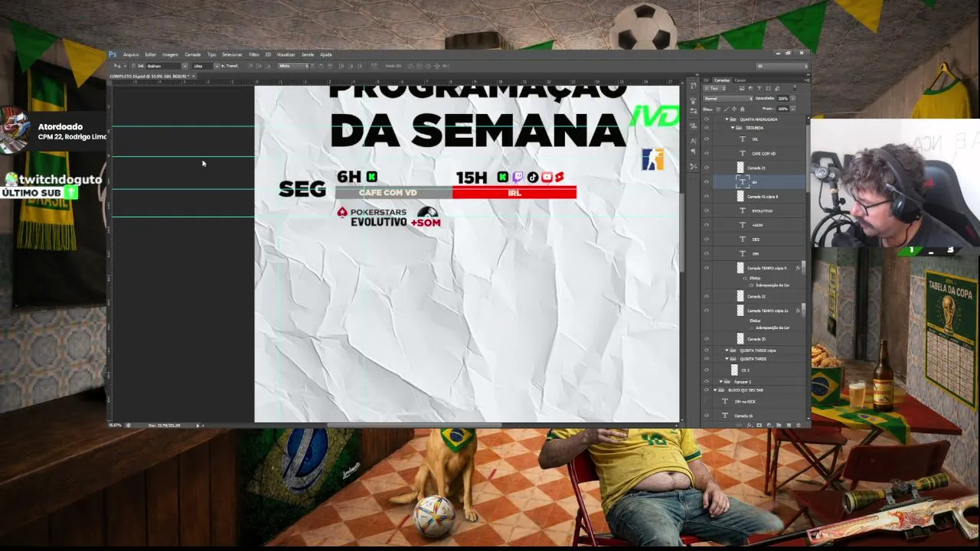The image size is (980, 551).
Task: Enable the shape layer filter icon
Action: coord(767,89)
